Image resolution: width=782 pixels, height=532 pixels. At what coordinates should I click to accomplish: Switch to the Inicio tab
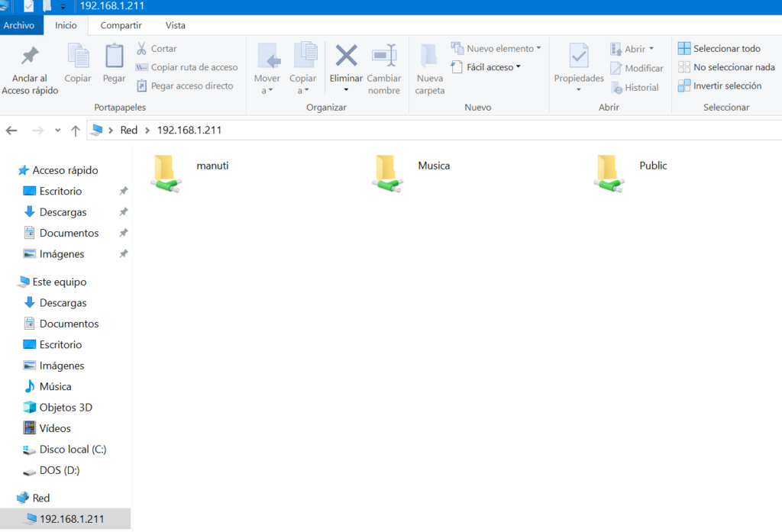(66, 25)
